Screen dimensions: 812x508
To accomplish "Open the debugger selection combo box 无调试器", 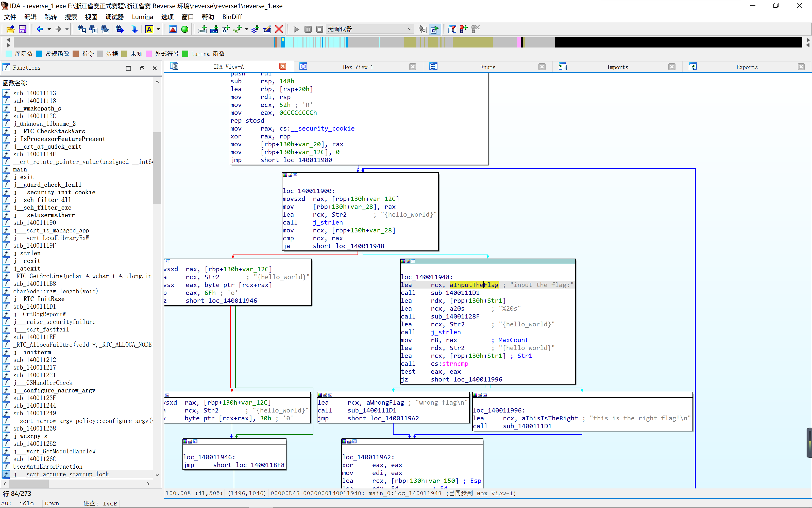I will (369, 29).
